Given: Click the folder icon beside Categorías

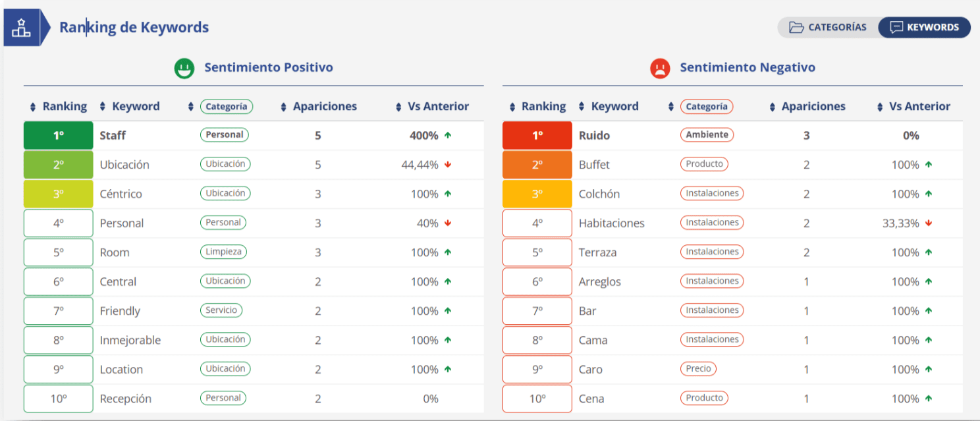Looking at the screenshot, I should (796, 28).
